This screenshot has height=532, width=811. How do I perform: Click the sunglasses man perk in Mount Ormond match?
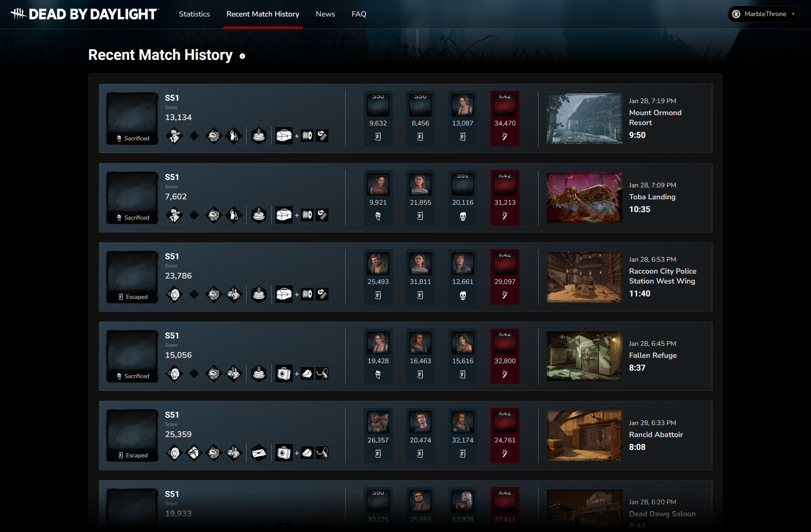coord(174,135)
